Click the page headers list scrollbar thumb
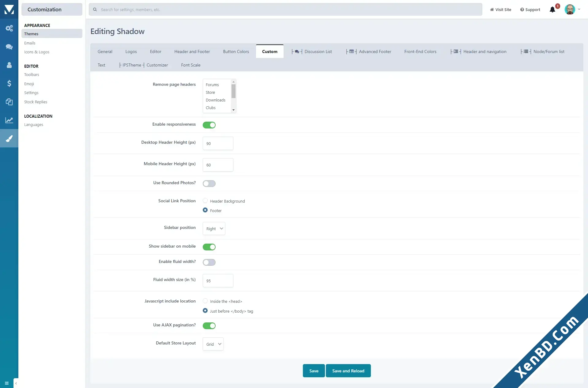The height and width of the screenshot is (388, 588). pyautogui.click(x=233, y=91)
